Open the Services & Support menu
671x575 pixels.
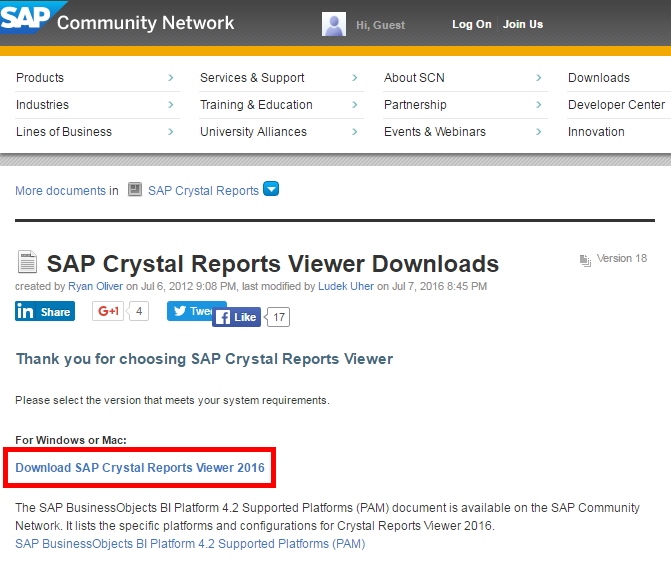252,78
